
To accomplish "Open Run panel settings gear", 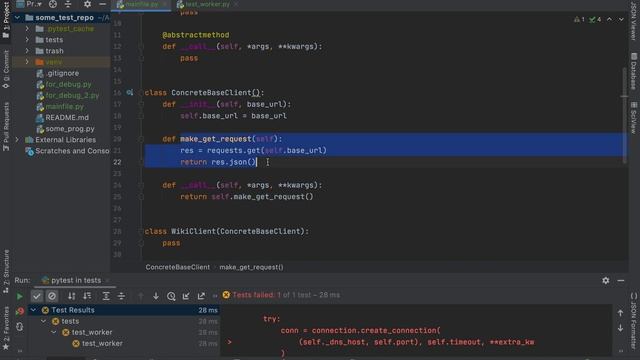I will point(606,280).
